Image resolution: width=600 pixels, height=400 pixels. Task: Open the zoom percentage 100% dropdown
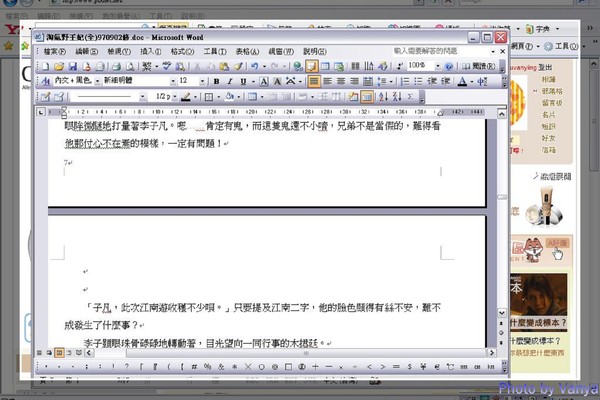click(x=438, y=67)
